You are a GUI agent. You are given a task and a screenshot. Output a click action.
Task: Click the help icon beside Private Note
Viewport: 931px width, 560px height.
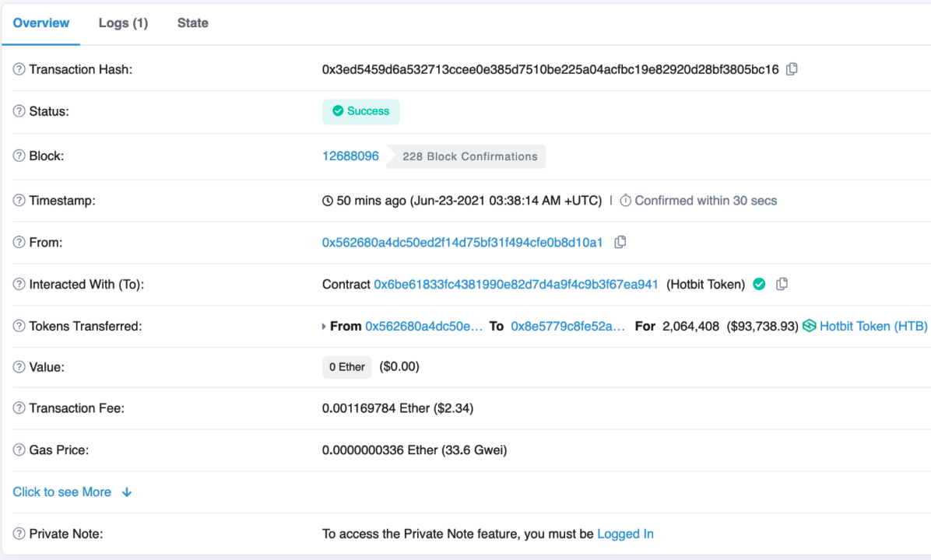coord(19,534)
